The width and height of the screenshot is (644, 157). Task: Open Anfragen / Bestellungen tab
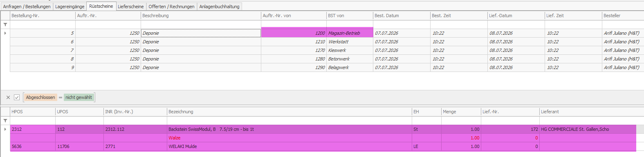pyautogui.click(x=27, y=7)
